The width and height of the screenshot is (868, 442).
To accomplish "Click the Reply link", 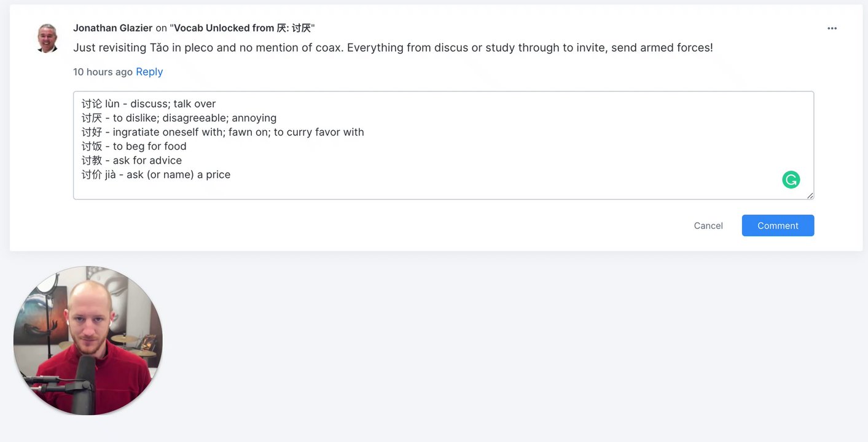I will coord(149,72).
